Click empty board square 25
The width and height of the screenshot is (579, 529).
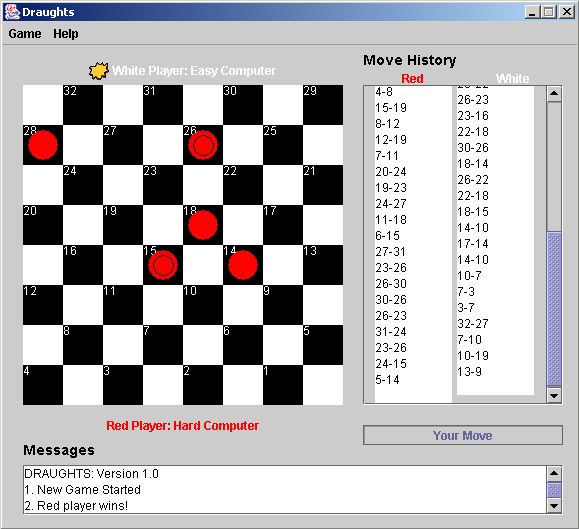pyautogui.click(x=283, y=145)
